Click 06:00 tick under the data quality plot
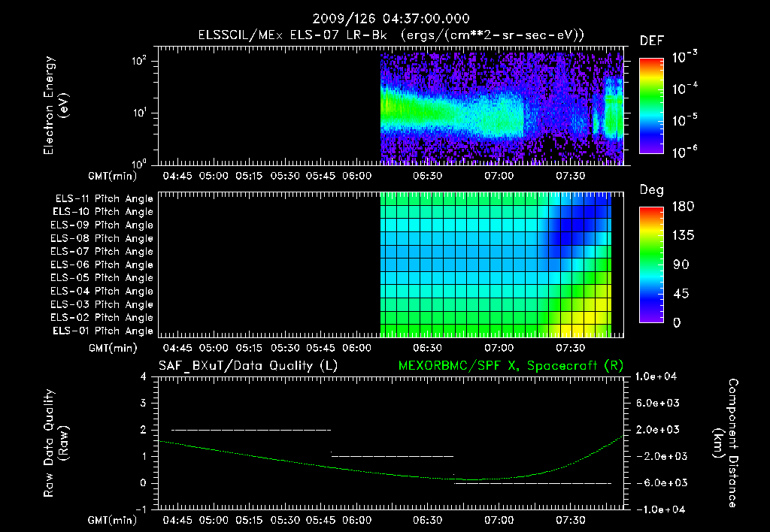Viewport: 770px width, 532px height. tap(357, 520)
